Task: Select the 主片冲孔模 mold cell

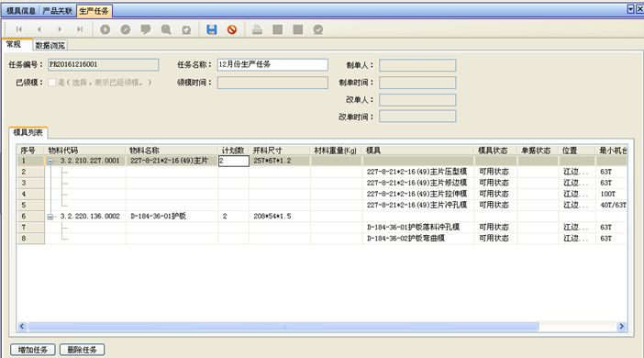Action: pyautogui.click(x=418, y=205)
